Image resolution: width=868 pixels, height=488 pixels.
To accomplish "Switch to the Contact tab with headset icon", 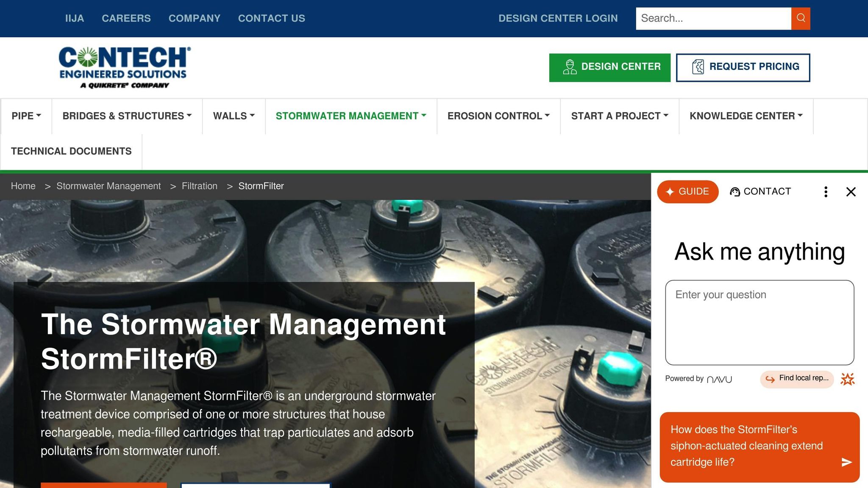I will pos(760,191).
